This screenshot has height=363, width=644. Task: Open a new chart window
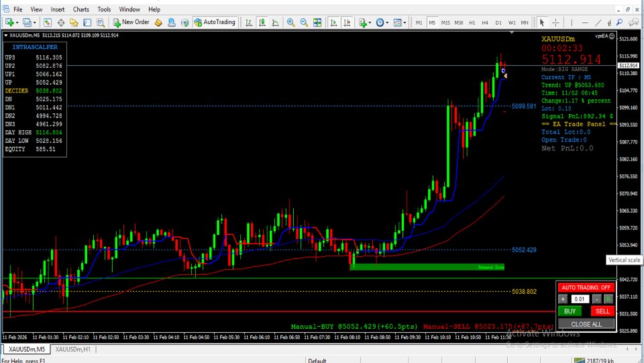[9, 22]
